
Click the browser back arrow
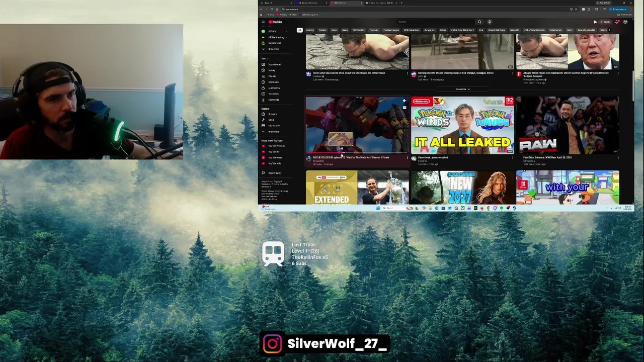261,9
